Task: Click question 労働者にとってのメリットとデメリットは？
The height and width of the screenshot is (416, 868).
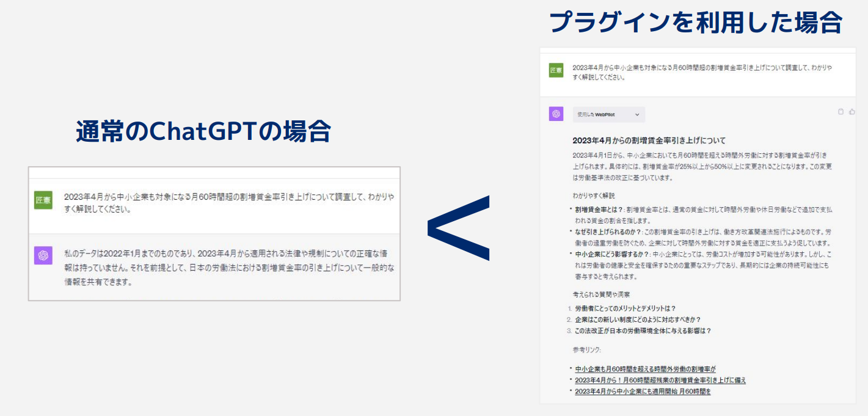Action: click(625, 308)
